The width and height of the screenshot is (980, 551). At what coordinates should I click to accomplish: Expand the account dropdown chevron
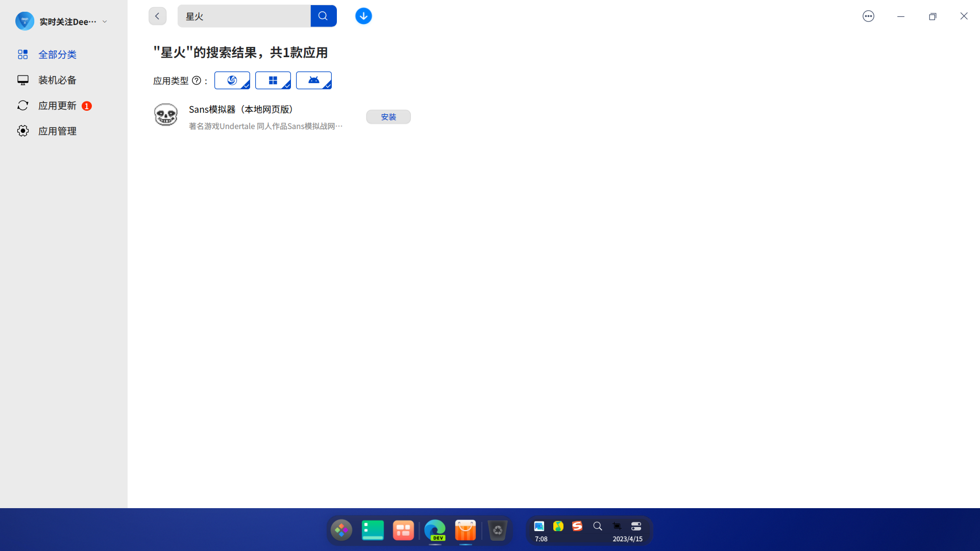pos(105,21)
